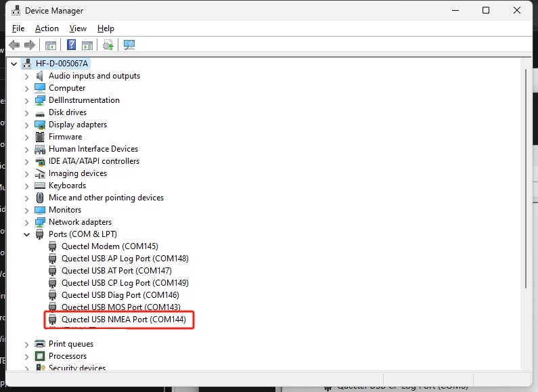Select Quectel Modem (COM145) entry

click(x=110, y=246)
